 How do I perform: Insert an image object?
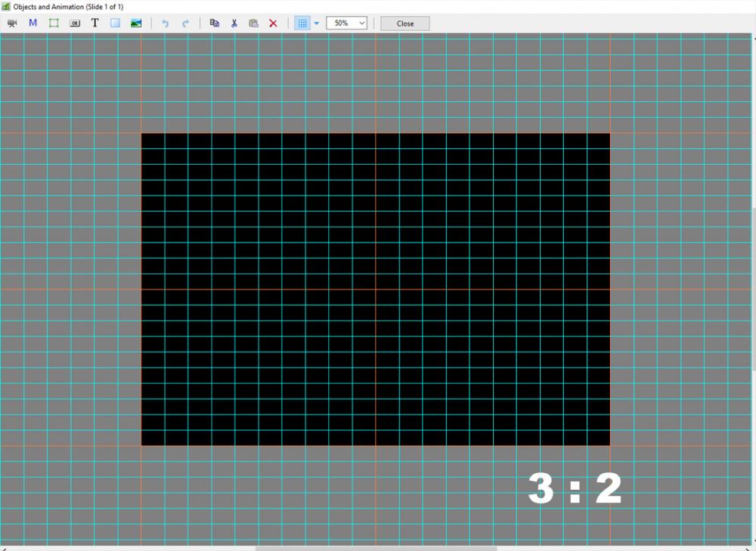[x=136, y=23]
